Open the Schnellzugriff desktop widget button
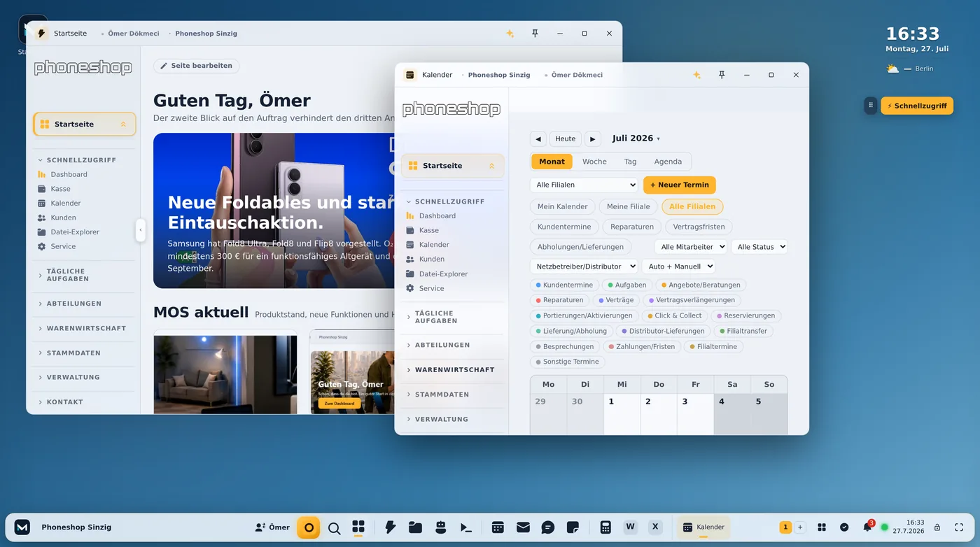 [916, 106]
